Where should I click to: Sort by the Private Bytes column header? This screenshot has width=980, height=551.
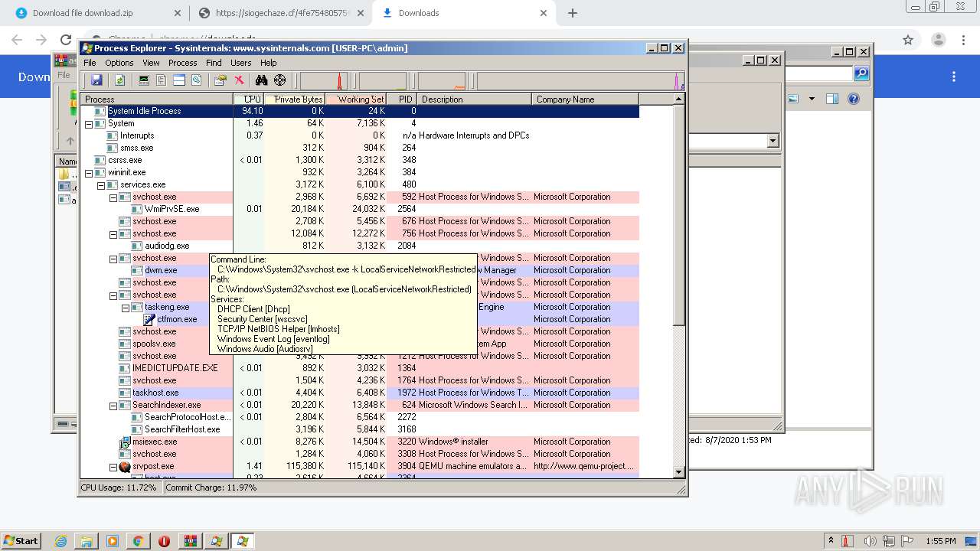click(x=295, y=99)
